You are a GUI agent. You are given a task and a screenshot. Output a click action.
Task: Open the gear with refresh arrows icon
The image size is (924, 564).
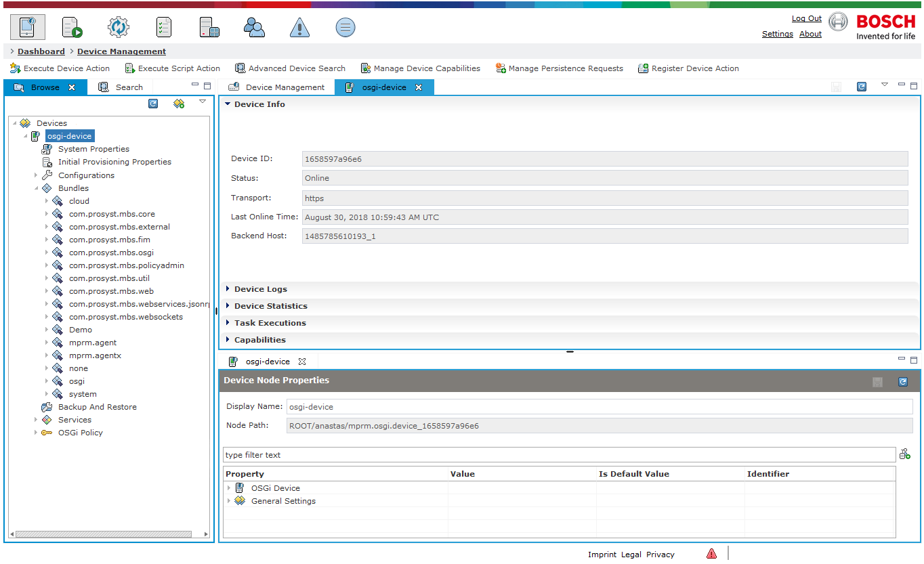coord(118,27)
